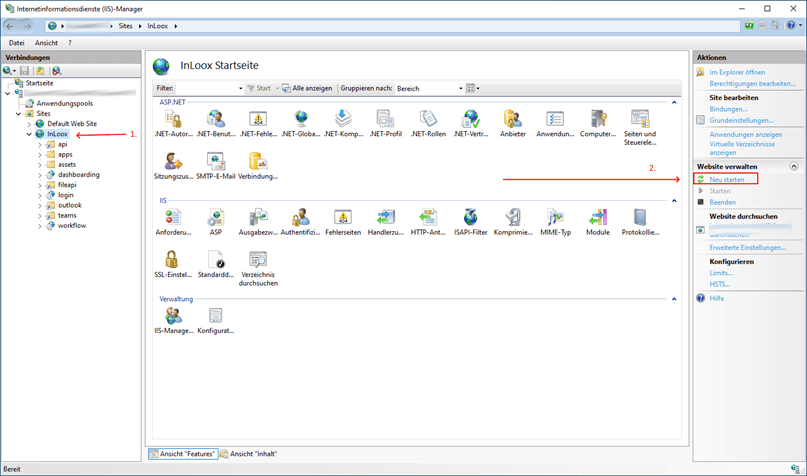Expand the dashboarding application node
This screenshot has height=476, width=807.
click(x=40, y=175)
